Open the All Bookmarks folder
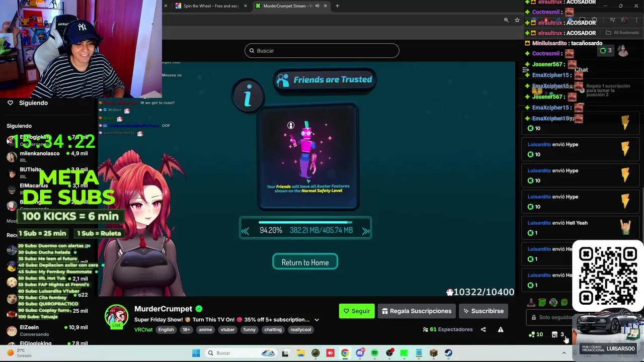 tap(622, 33)
